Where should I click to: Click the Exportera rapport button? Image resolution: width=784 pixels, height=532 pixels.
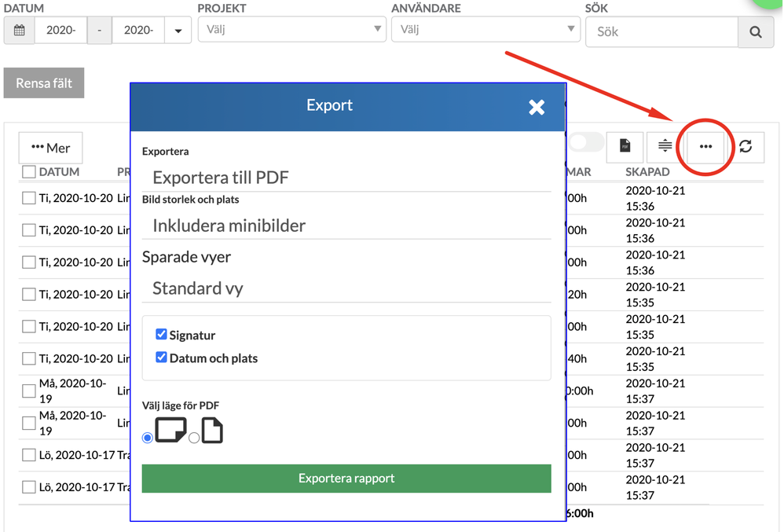346,478
